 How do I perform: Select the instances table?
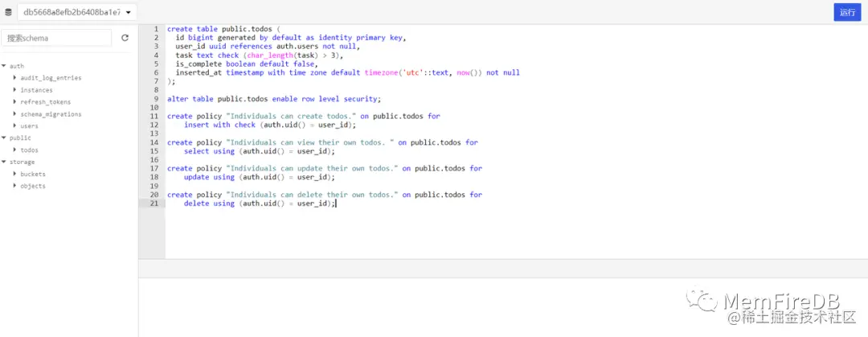pos(36,90)
